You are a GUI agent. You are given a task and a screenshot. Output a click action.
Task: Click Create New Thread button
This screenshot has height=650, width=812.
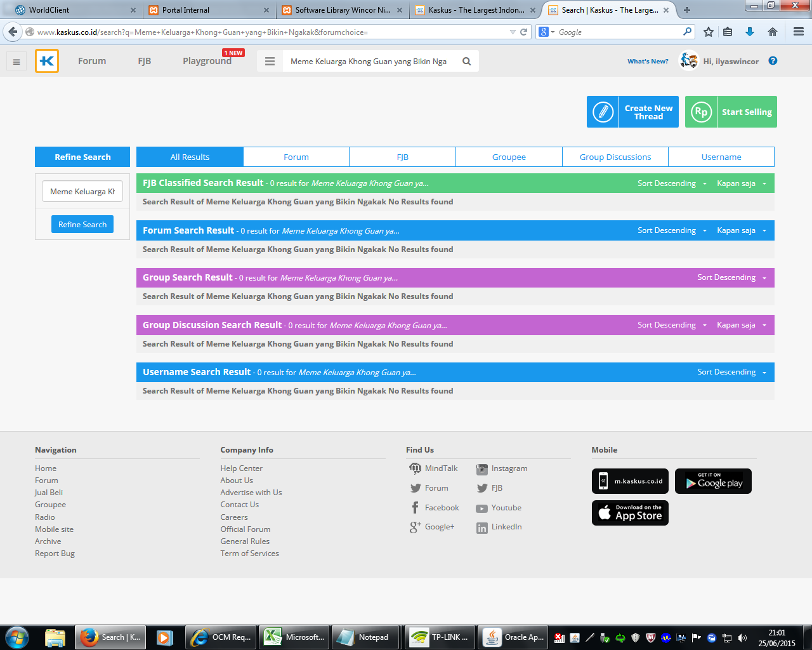[632, 112]
